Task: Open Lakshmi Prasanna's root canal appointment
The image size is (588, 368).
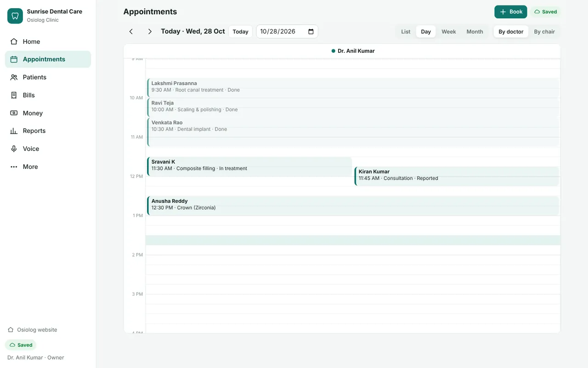Action: 353,87
